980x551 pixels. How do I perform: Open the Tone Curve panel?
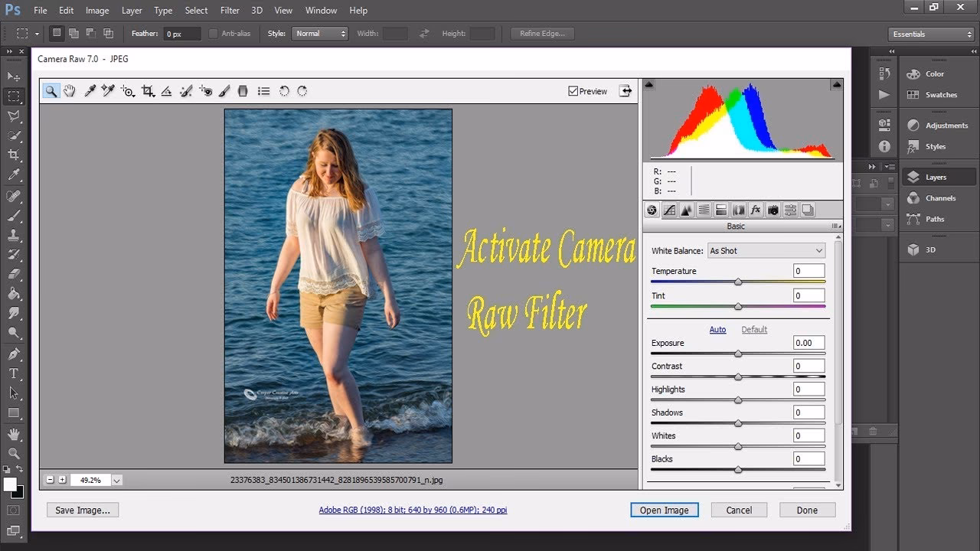(x=669, y=210)
